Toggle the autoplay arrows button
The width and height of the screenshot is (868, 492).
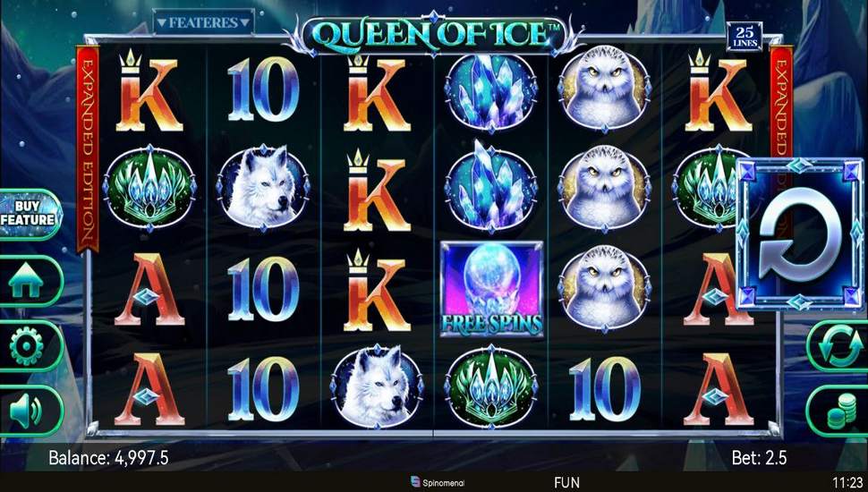[x=839, y=346]
